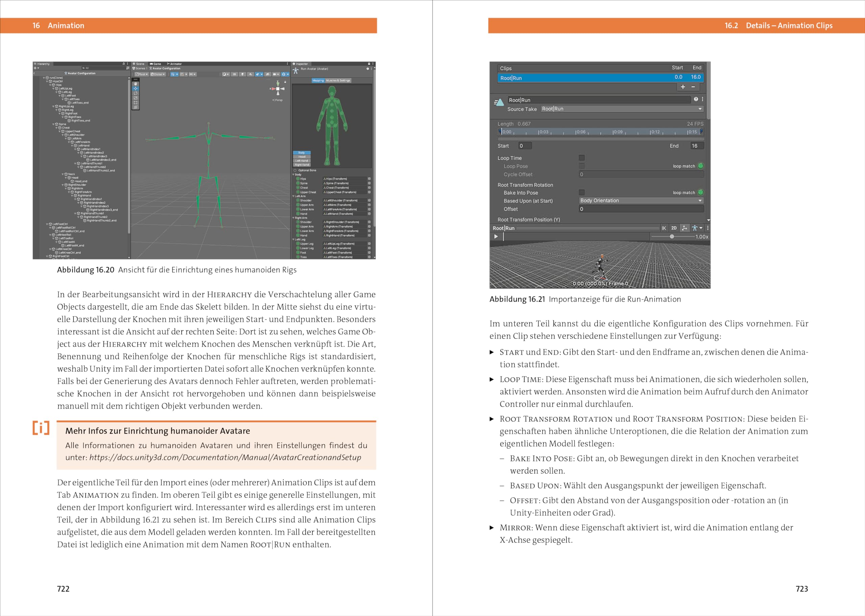865x616 pixels.
Task: Remove the clip with the minus button
Action: coord(693,87)
